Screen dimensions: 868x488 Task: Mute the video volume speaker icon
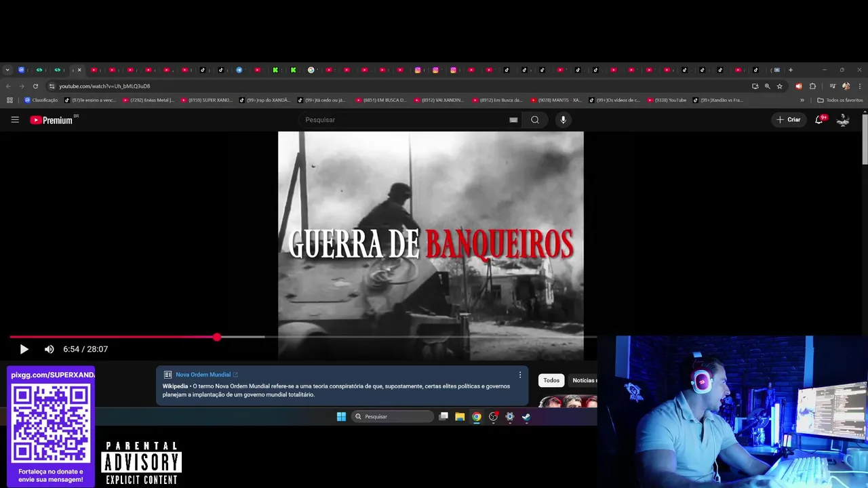(x=49, y=349)
